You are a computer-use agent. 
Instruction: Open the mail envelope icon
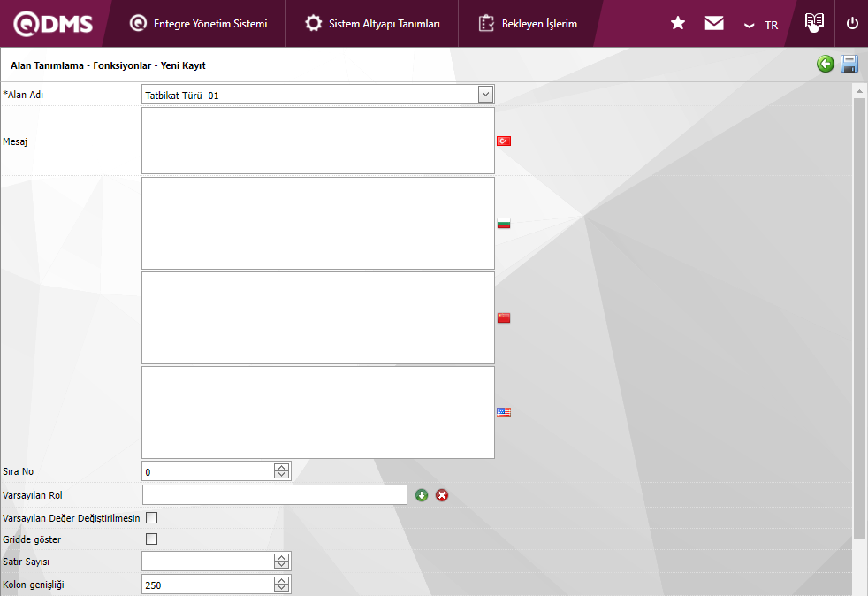coord(714,23)
